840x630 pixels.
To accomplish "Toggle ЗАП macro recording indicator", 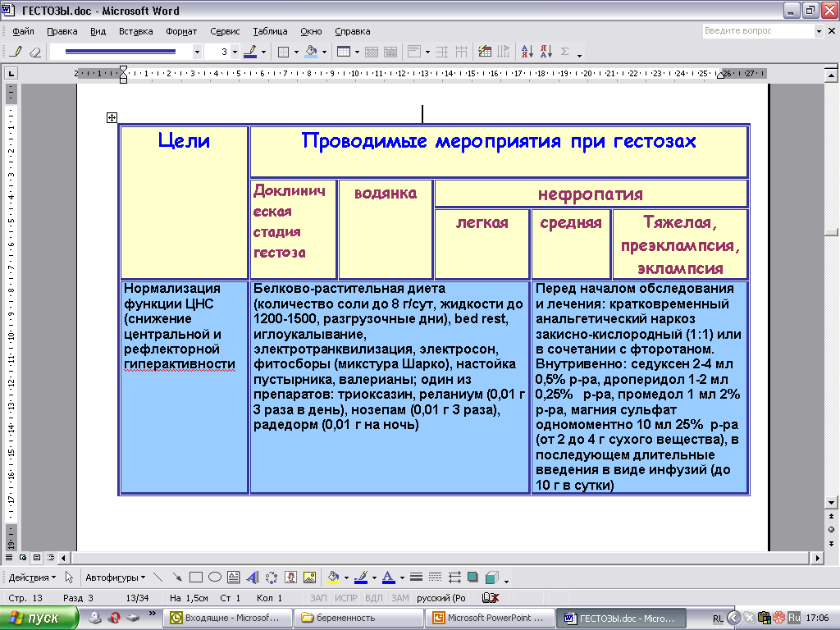I will coord(318,598).
